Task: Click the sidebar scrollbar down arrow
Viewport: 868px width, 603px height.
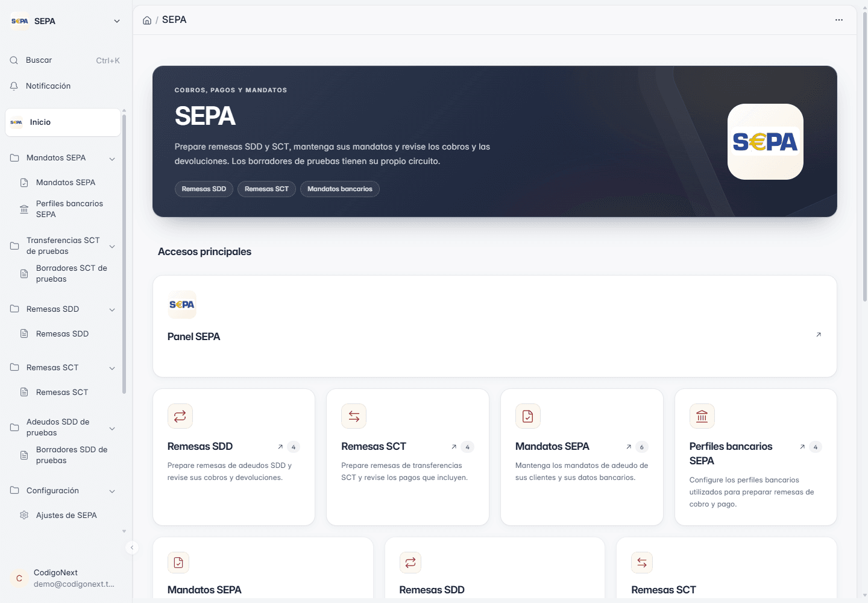Action: (x=124, y=531)
